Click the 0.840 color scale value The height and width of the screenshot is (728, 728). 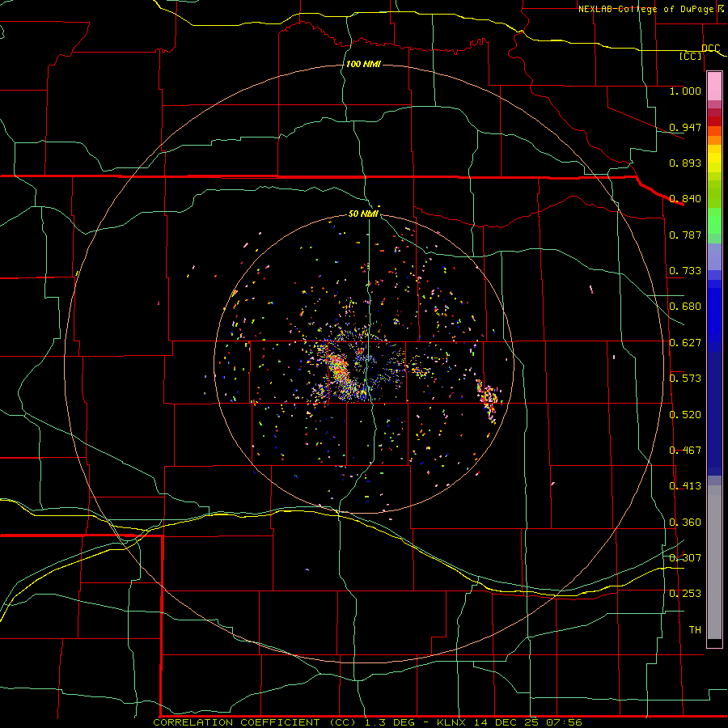pos(685,199)
